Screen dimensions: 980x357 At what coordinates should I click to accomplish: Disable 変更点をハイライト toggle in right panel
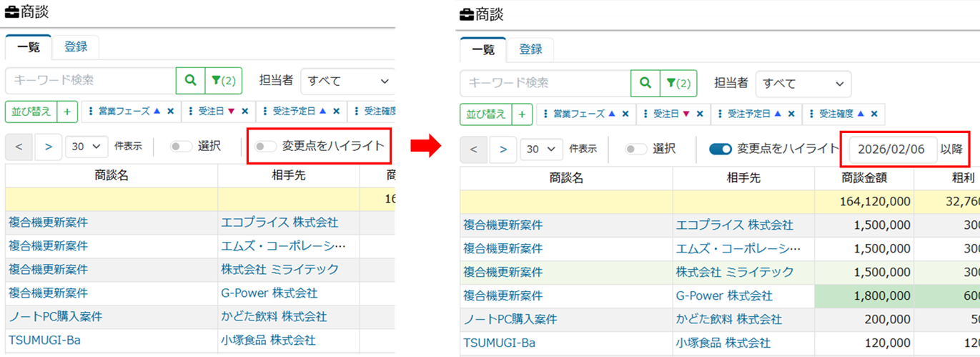click(x=721, y=149)
